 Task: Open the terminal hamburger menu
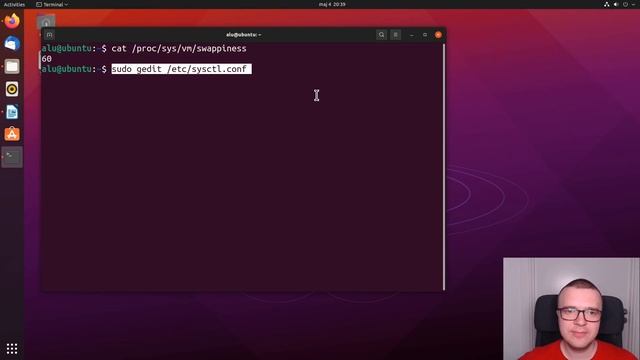396,35
